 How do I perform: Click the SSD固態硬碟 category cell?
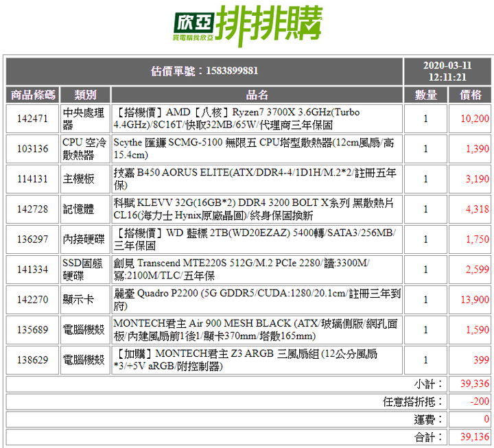point(85,270)
